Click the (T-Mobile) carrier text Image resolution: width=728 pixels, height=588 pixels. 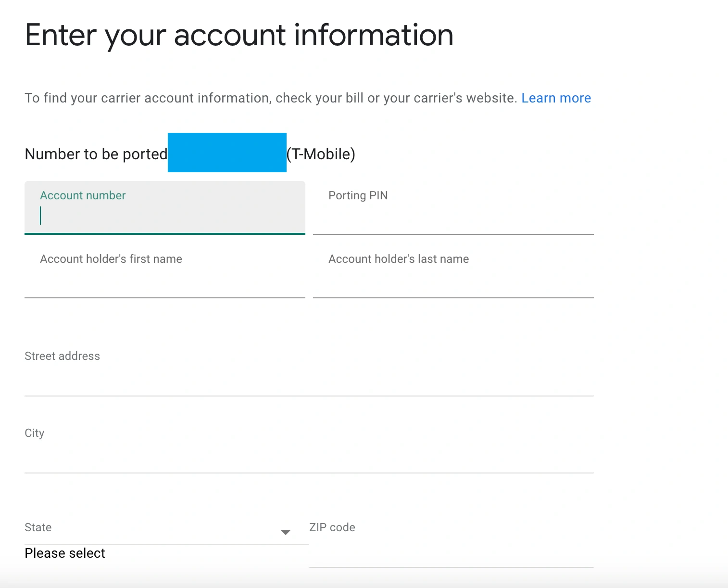coord(321,154)
